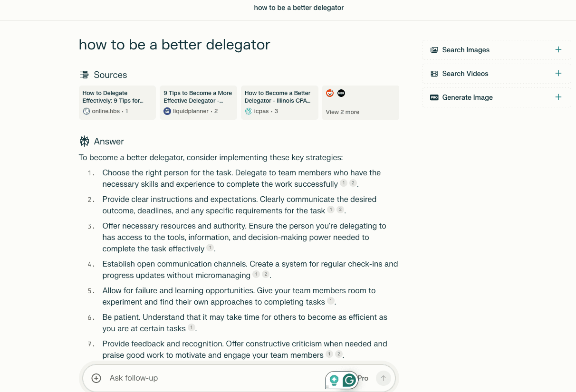Click the Grammarly G icon
576x392 pixels.
[x=349, y=380]
